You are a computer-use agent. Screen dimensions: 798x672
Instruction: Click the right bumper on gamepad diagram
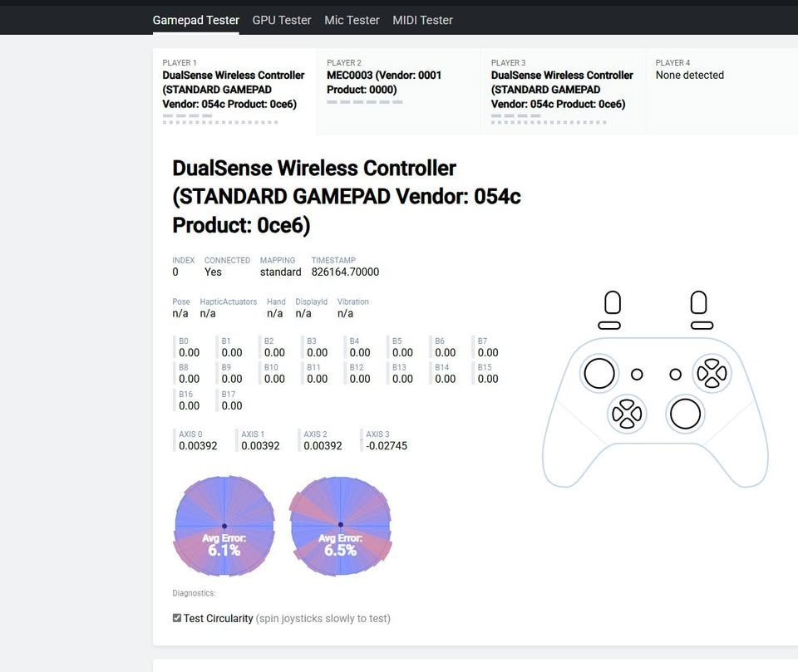click(702, 326)
